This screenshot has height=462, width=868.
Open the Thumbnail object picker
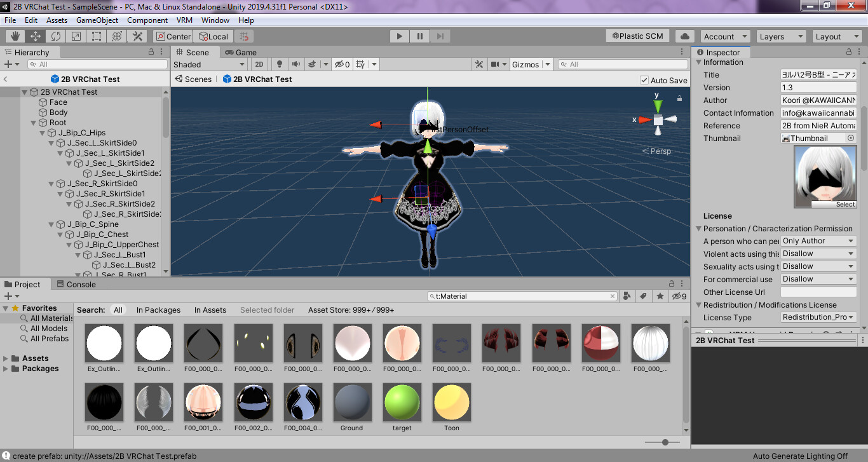pos(851,138)
